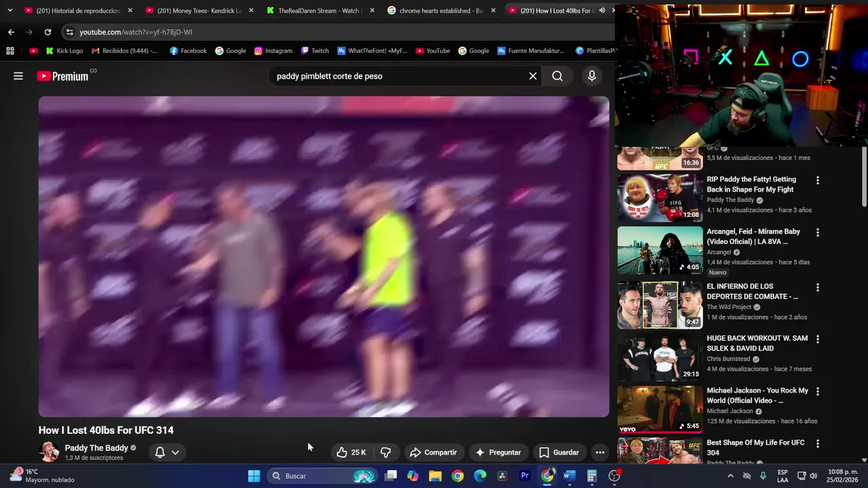Open options for El Infierno de los Deportes video
868x488 pixels.
click(x=817, y=287)
